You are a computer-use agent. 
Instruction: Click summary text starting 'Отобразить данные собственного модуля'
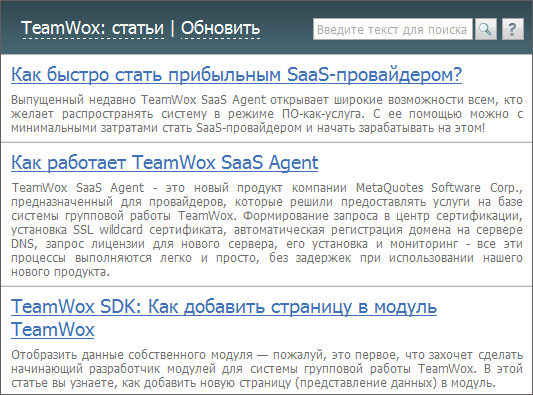pyautogui.click(x=267, y=369)
